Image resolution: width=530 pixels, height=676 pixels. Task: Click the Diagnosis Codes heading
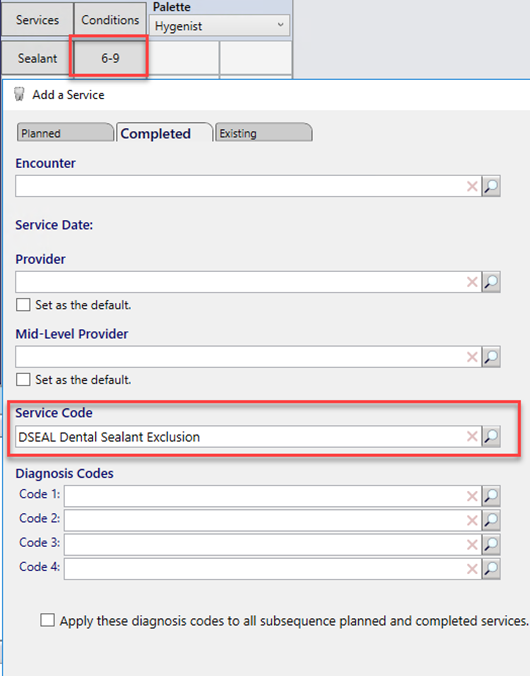point(65,473)
